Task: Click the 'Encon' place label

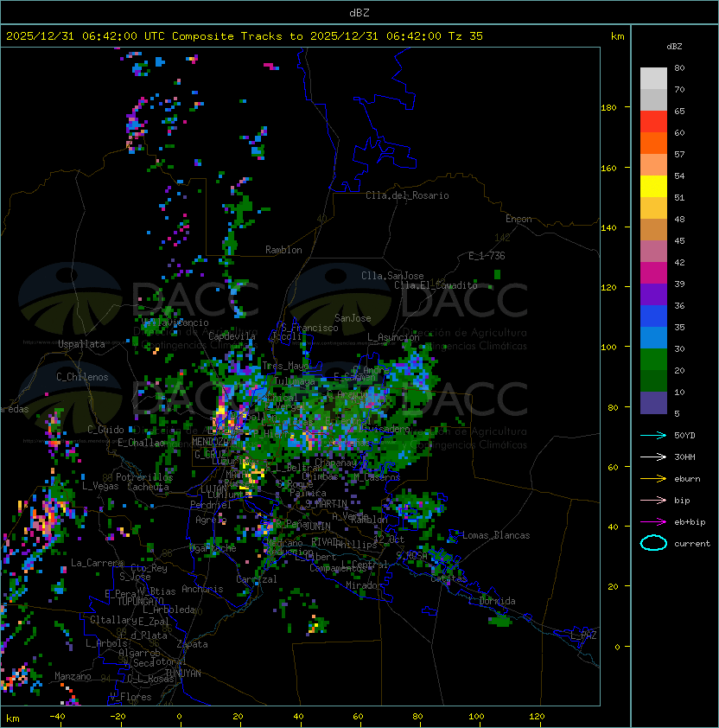Action: pyautogui.click(x=519, y=219)
